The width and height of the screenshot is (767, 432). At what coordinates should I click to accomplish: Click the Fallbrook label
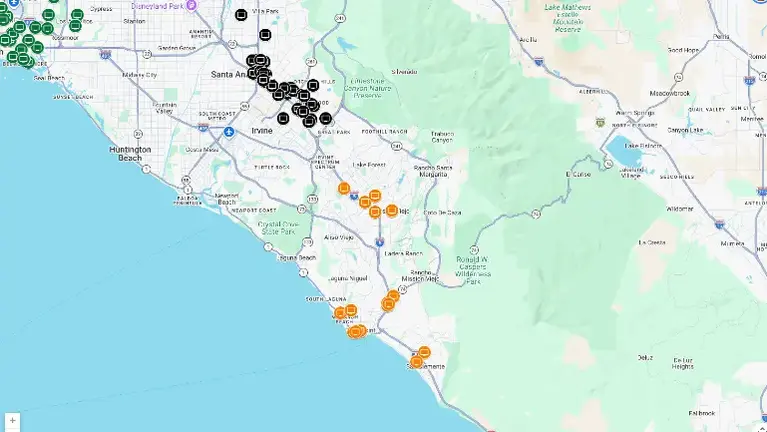click(702, 413)
